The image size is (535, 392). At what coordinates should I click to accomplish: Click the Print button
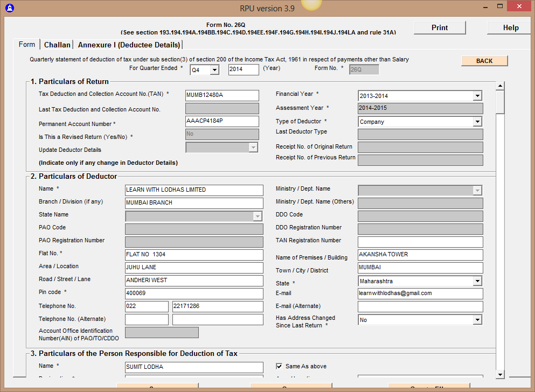point(440,27)
